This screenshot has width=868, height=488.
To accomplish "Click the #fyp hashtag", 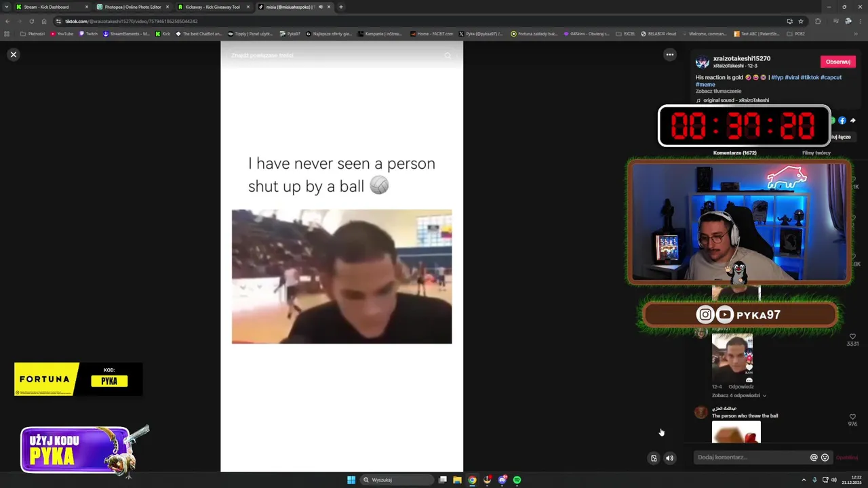I will [x=777, y=77].
